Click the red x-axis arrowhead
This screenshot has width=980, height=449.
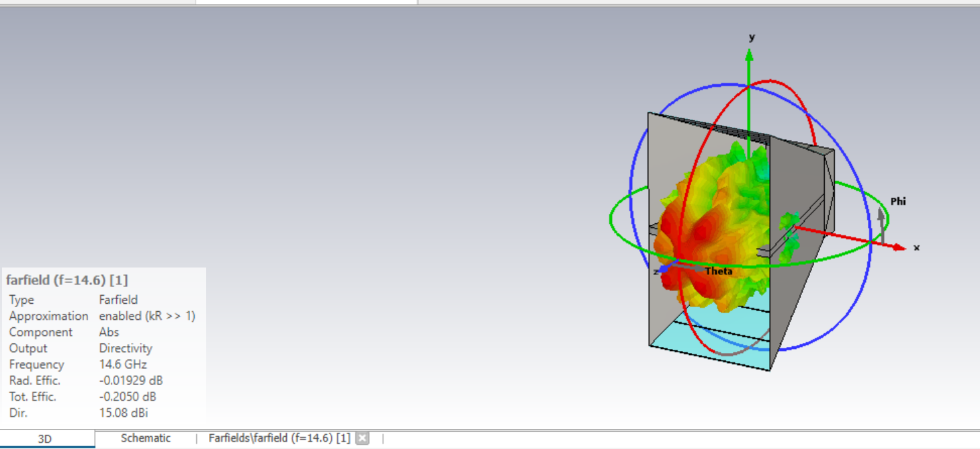pos(899,247)
